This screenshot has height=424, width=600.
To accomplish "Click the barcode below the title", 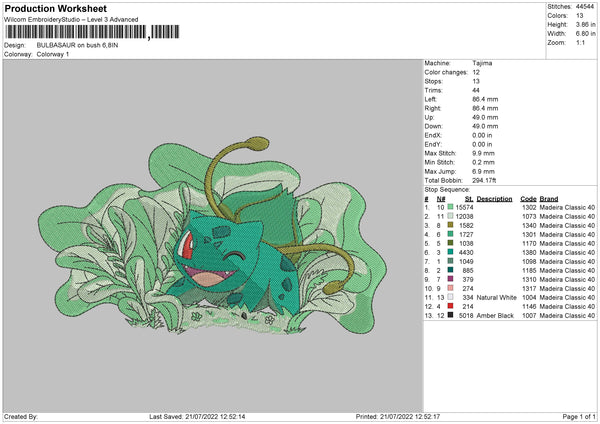I will pos(80,34).
